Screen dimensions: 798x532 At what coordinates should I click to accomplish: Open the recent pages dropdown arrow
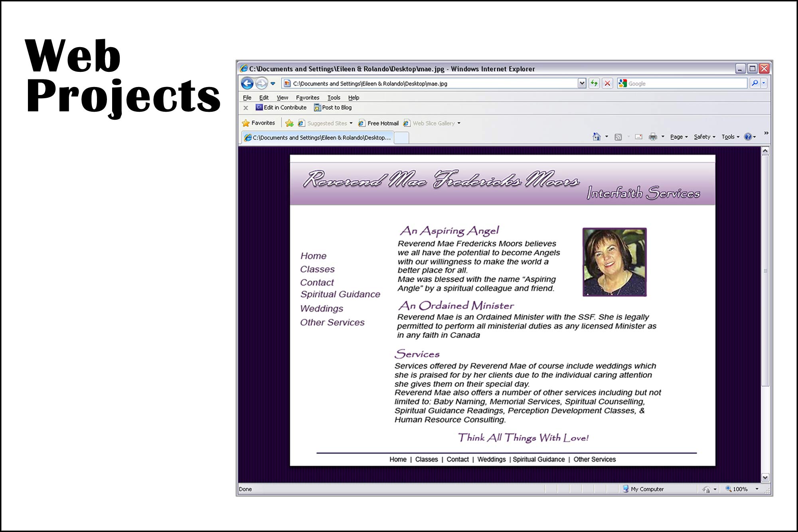click(273, 83)
